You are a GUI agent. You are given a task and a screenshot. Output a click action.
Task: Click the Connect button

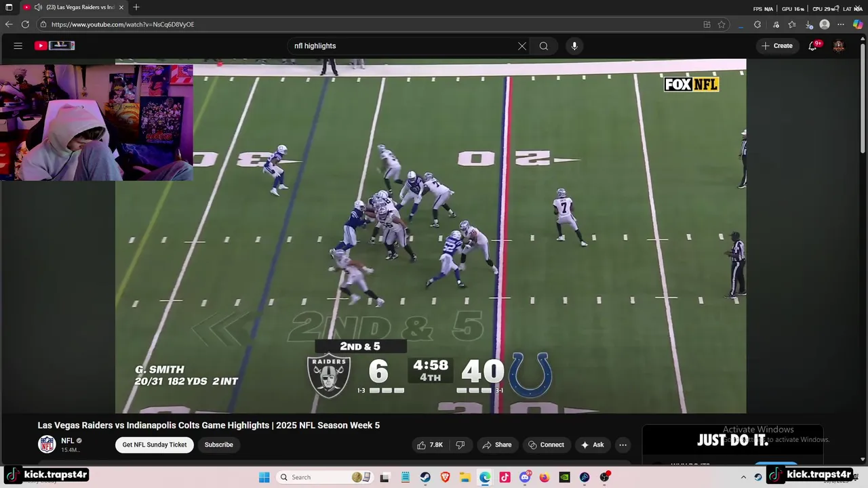tap(546, 445)
